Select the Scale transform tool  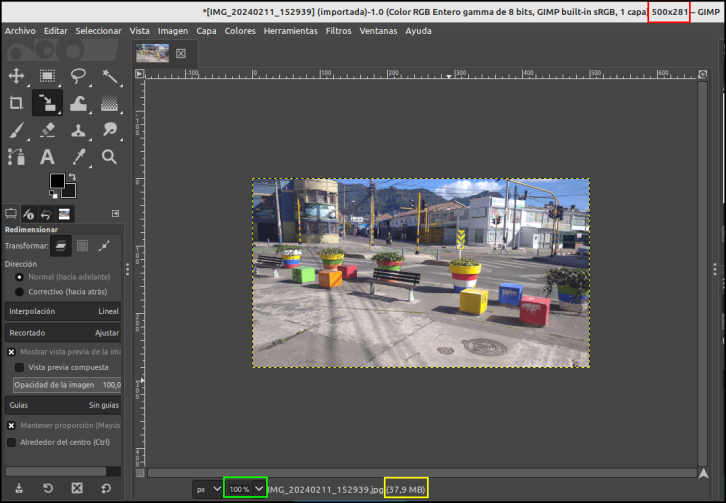(x=47, y=103)
